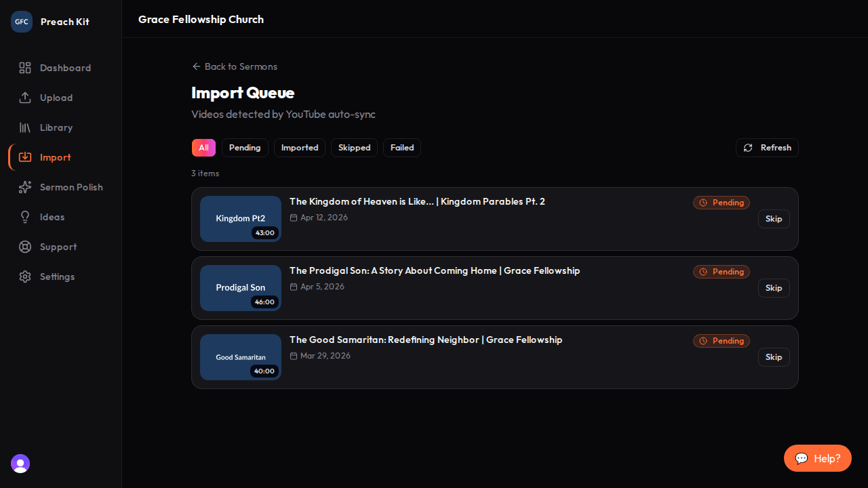Select the Ideas lightbulb icon
This screenshot has width=868, height=488.
[x=25, y=217]
